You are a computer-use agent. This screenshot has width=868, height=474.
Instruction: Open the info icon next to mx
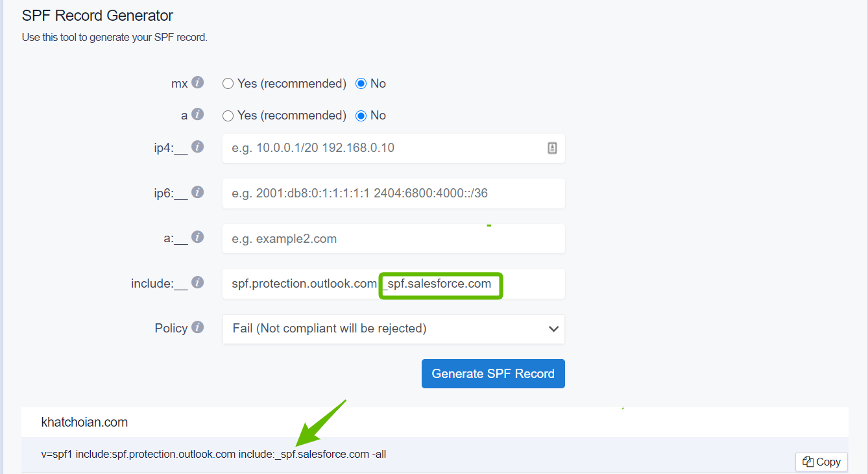198,82
